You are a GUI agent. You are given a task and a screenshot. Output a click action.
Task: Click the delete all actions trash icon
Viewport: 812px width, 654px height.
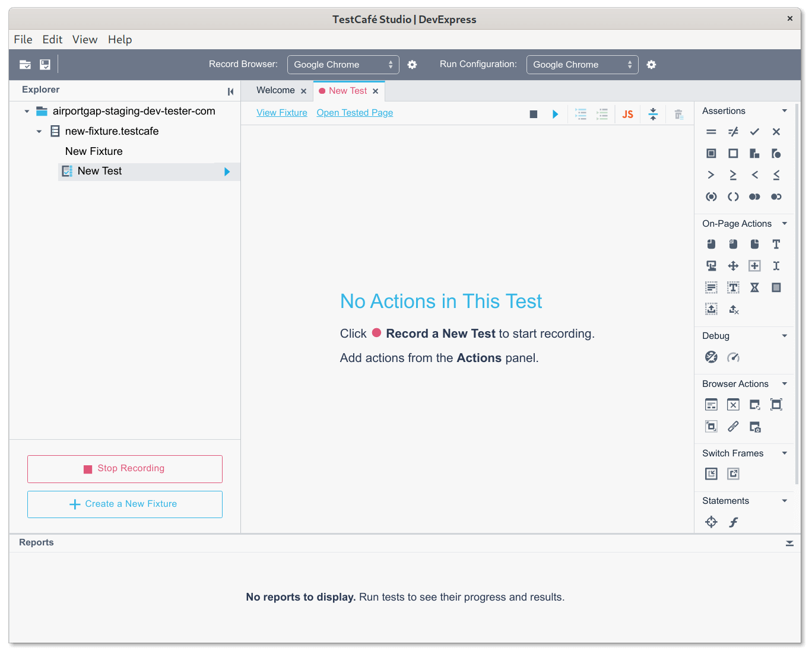[x=678, y=114]
